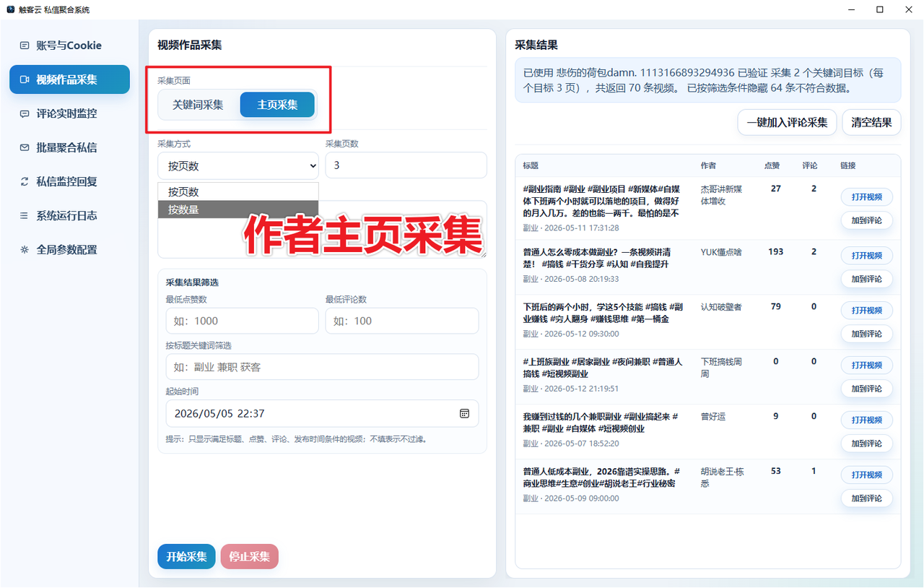Click the collection status message banner
924x588 pixels.
(707, 80)
